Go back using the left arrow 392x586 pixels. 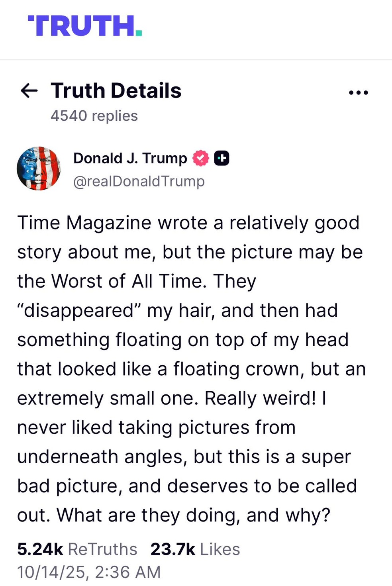(29, 91)
